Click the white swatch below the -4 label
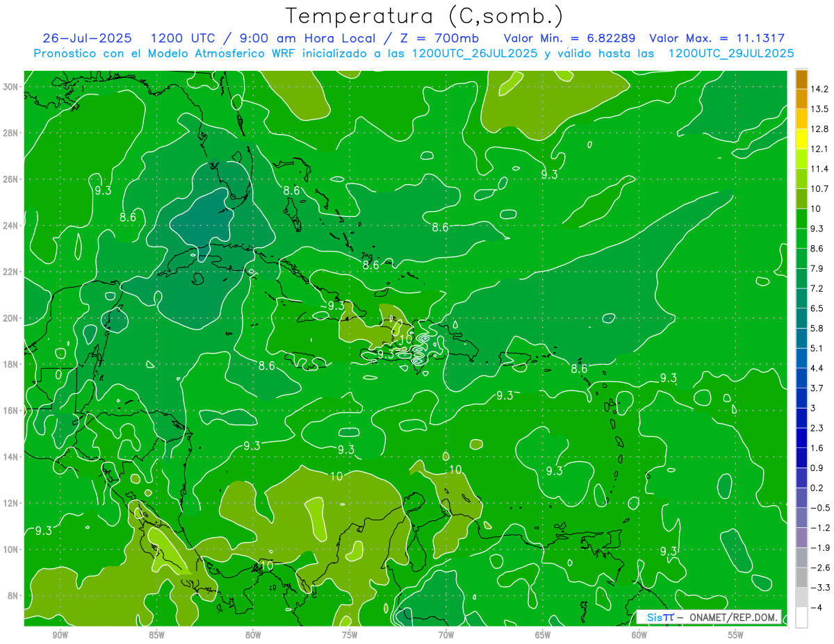 801,617
